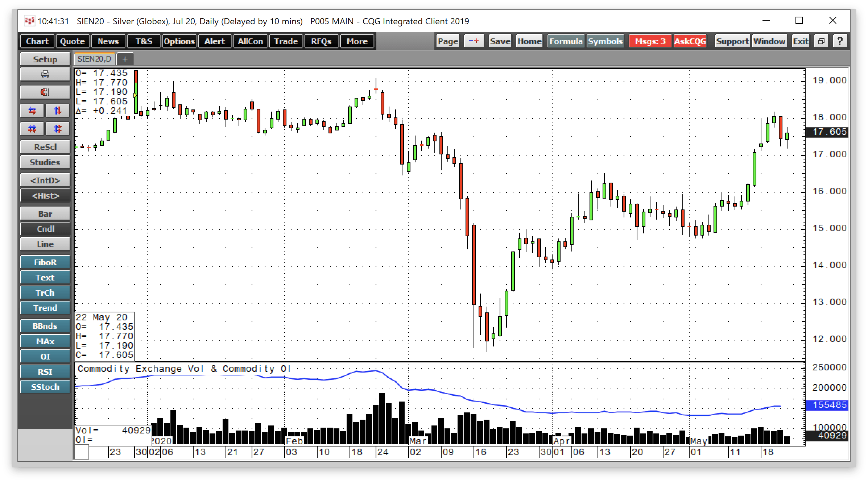Open the News menu tab
Image resolution: width=868 pixels, height=482 pixels.
tap(108, 41)
